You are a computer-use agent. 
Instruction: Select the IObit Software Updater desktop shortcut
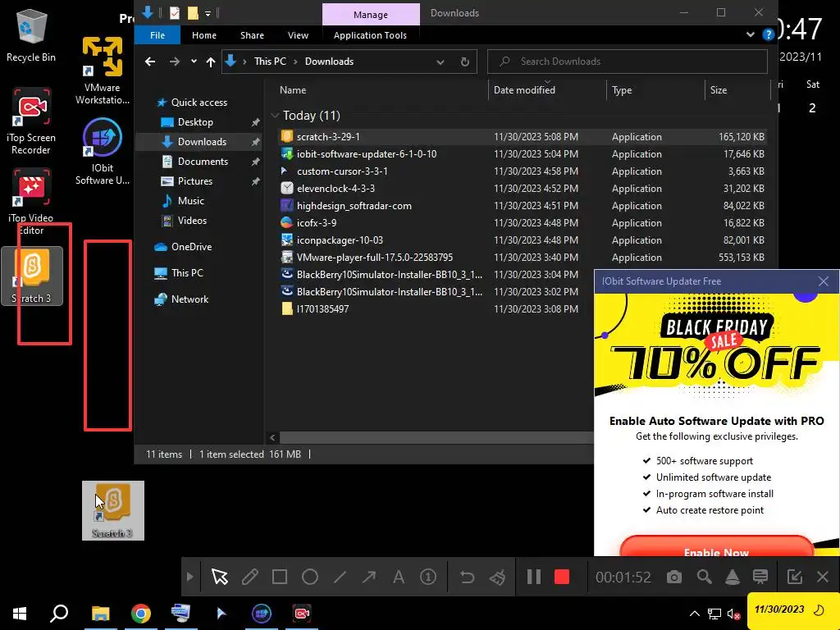point(103,152)
